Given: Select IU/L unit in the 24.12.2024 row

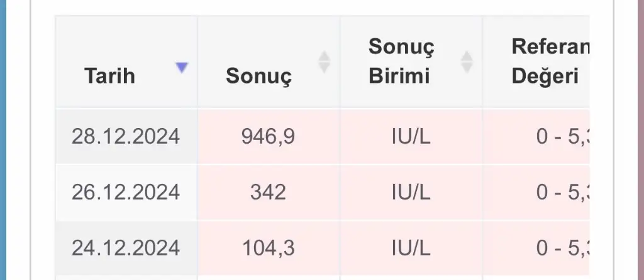Looking at the screenshot, I should (411, 247).
